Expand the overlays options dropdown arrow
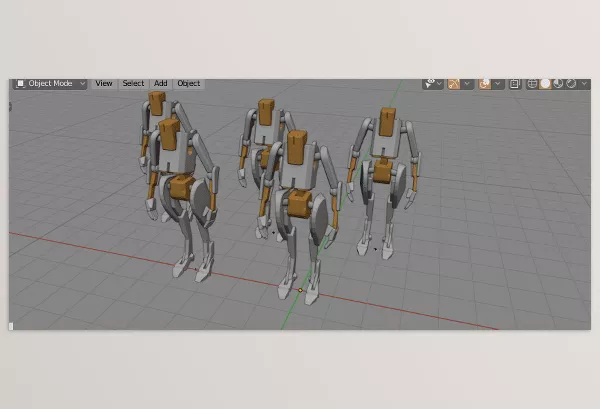This screenshot has height=409, width=600. (498, 83)
